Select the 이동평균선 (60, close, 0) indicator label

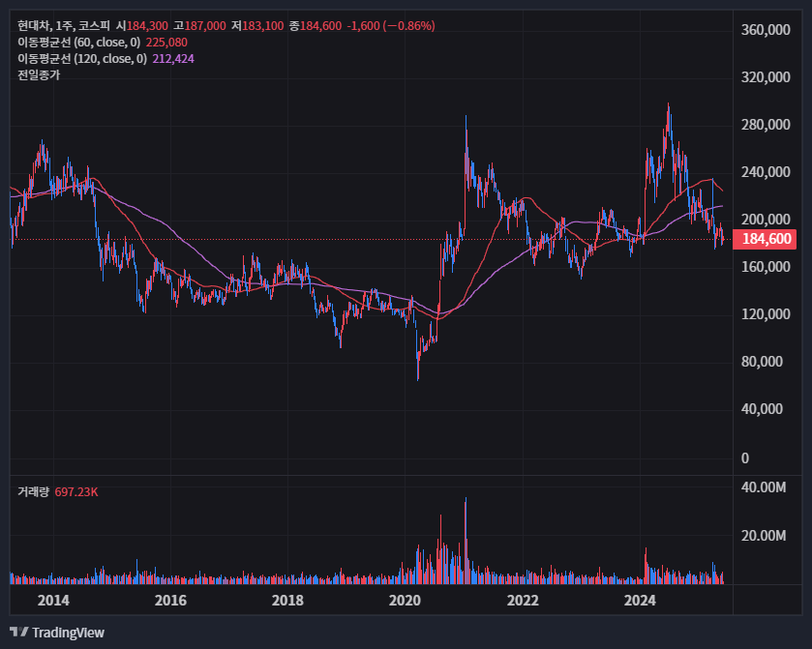78,43
